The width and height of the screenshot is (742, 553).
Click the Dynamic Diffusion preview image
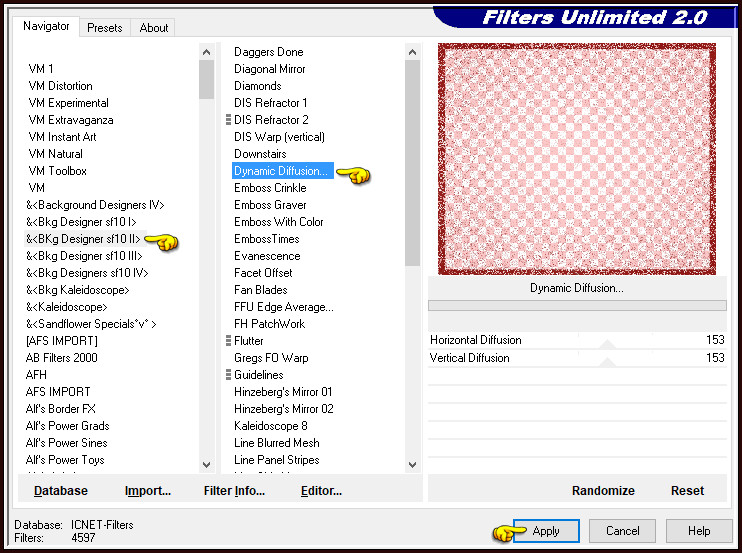click(576, 159)
